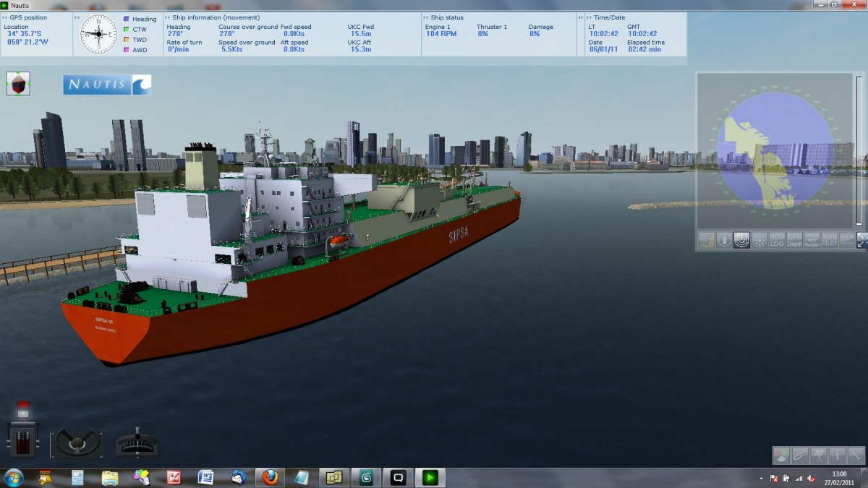Open the chart map view in minimap panel
The width and height of the screenshot is (868, 488).
(x=707, y=241)
